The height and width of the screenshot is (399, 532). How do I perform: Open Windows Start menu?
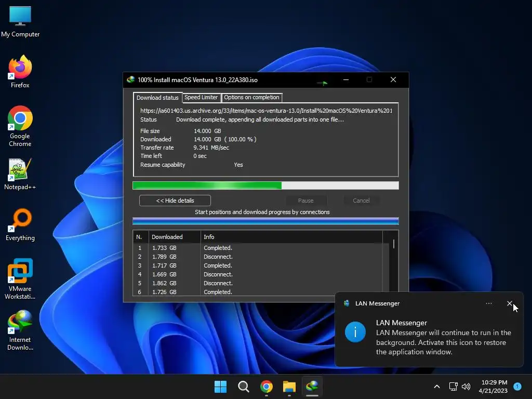pyautogui.click(x=220, y=387)
